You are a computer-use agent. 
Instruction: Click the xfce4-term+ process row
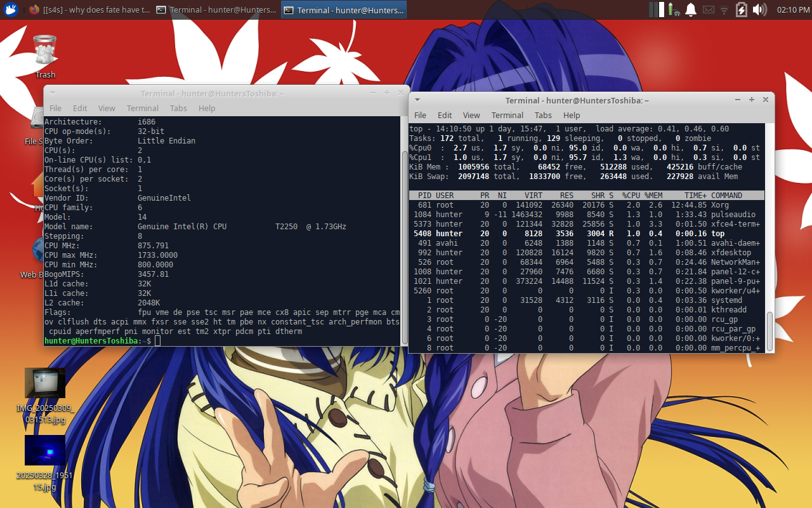click(x=587, y=224)
